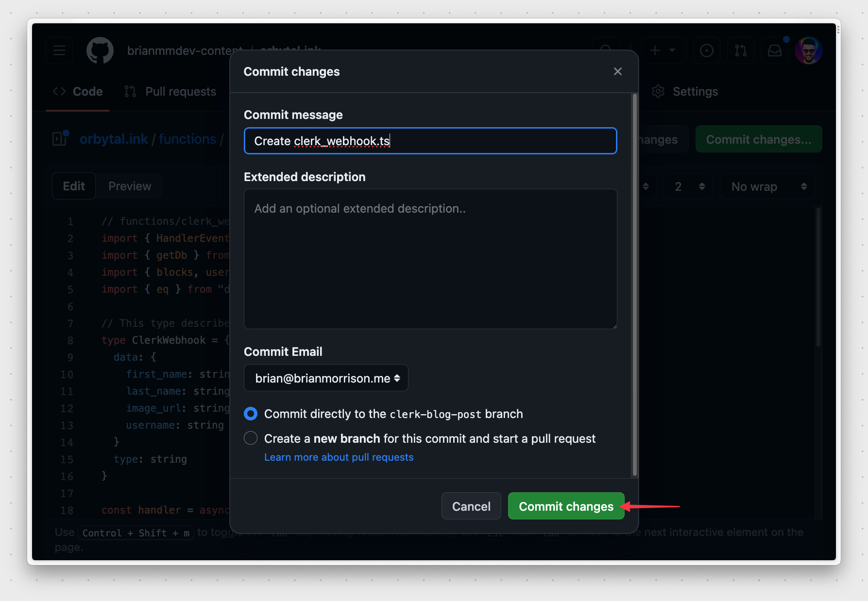Click the file icon beside orbytal.ink breadcrumb
The width and height of the screenshot is (868, 601).
59,139
